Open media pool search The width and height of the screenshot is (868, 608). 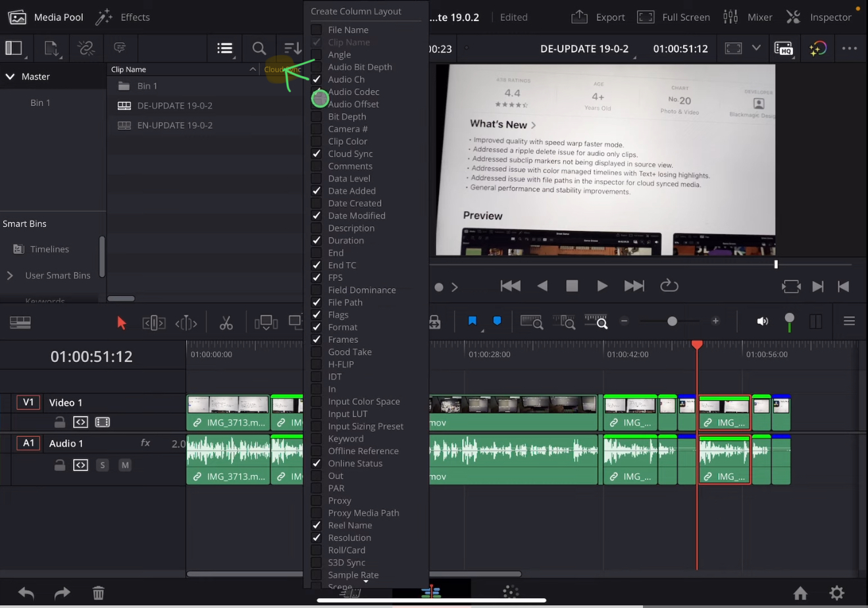[x=259, y=48]
